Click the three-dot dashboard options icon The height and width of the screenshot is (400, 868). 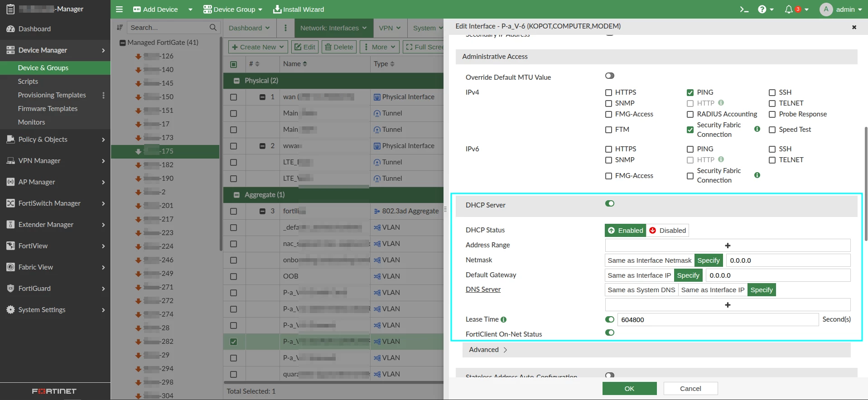pos(285,28)
